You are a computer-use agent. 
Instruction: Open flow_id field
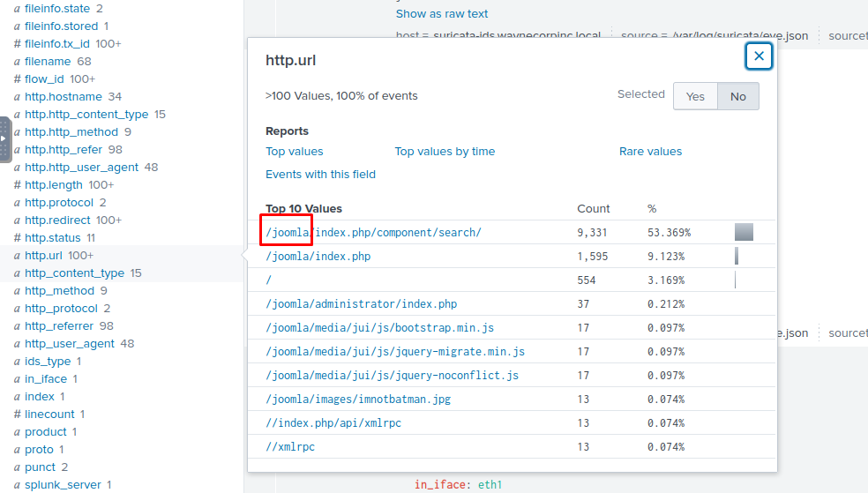point(44,79)
